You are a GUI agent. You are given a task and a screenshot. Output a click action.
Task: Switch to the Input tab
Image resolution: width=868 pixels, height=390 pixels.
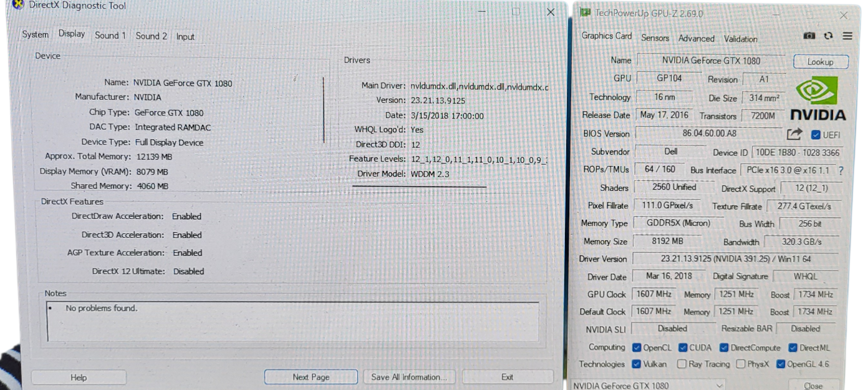[185, 37]
